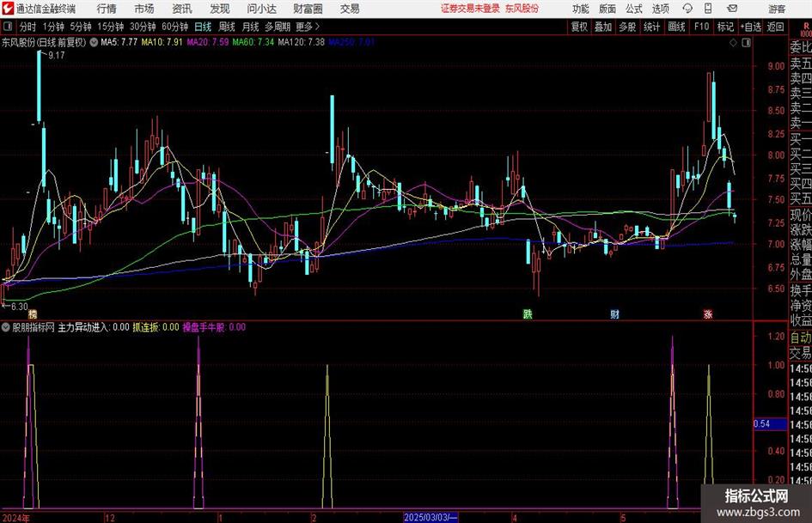Open F10 company info
The width and height of the screenshot is (812, 523).
702,27
